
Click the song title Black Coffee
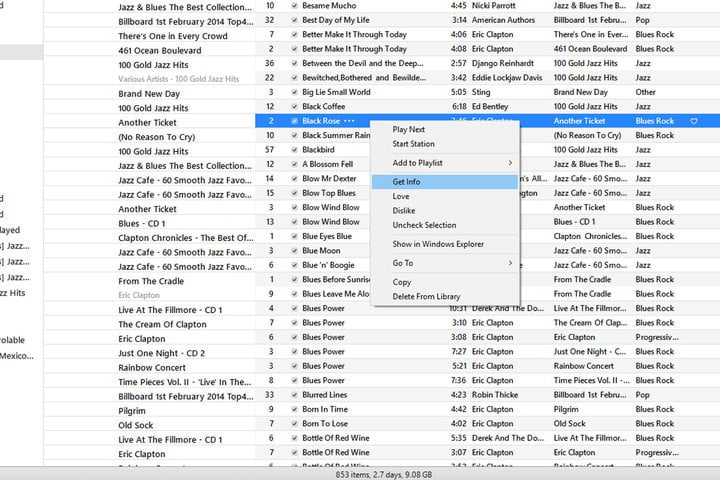(324, 107)
